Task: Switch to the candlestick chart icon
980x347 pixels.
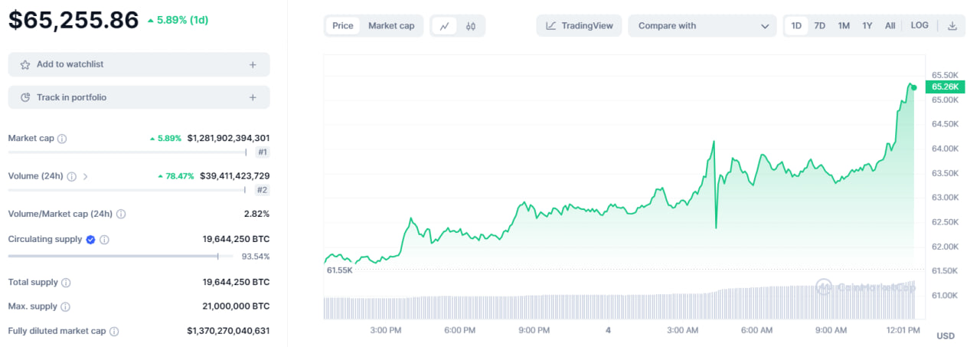Action: coord(471,26)
